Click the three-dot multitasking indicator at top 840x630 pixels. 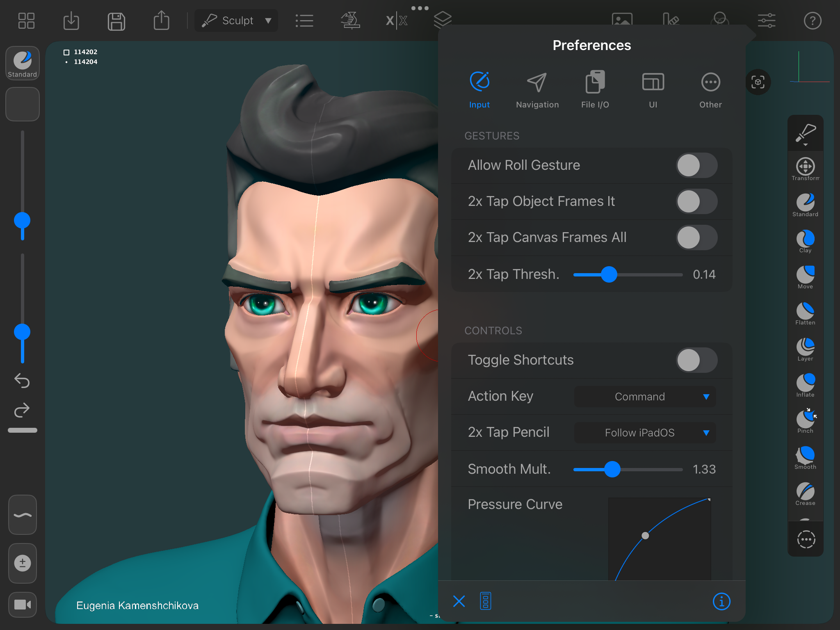(420, 8)
